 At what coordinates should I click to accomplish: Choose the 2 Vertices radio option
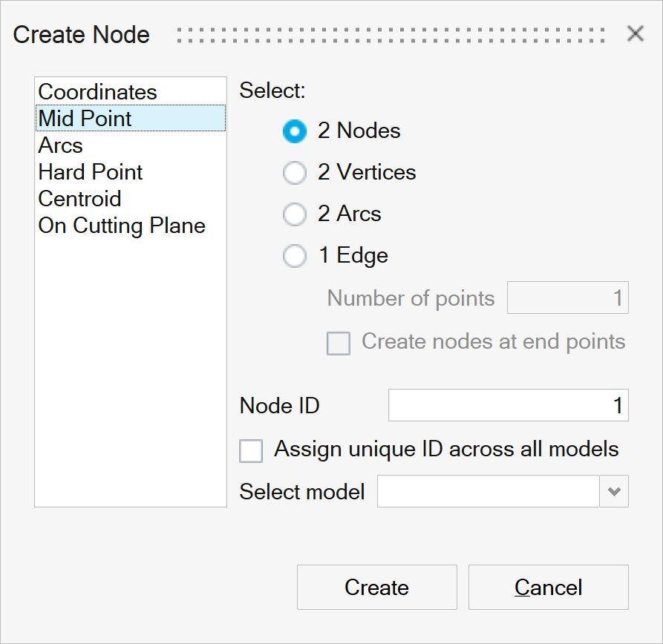pyautogui.click(x=295, y=173)
